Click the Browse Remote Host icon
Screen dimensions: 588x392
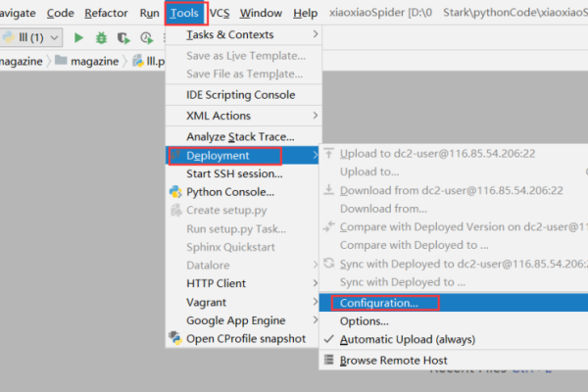(x=328, y=361)
